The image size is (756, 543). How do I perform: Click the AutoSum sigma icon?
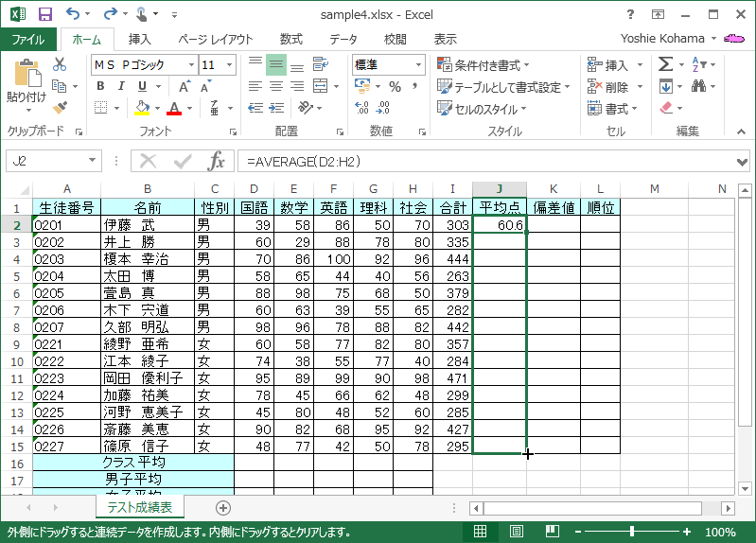tap(665, 64)
